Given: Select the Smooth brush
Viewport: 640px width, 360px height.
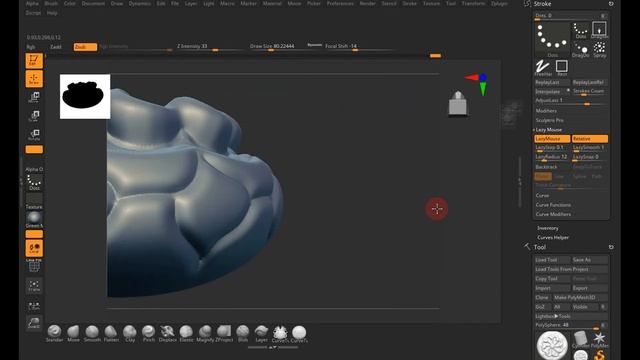Looking at the screenshot, I should pyautogui.click(x=92, y=333).
